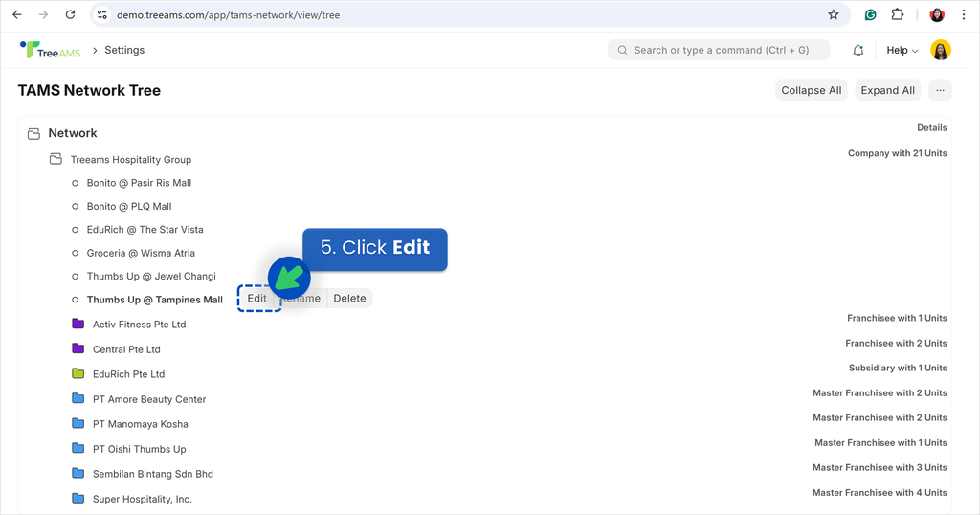Click the circle beside Groceria @ Wisma Atria
This screenshot has width=980, height=515.
75,253
